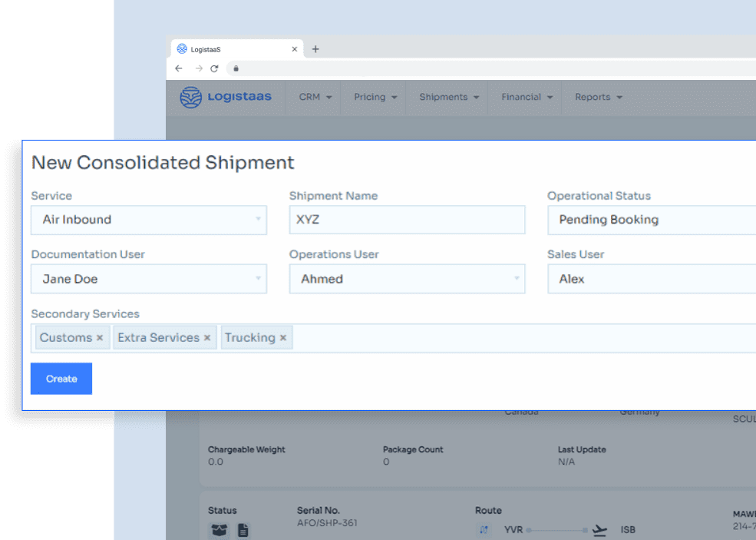756x540 pixels.
Task: Click the document icon under Status
Action: 243,530
